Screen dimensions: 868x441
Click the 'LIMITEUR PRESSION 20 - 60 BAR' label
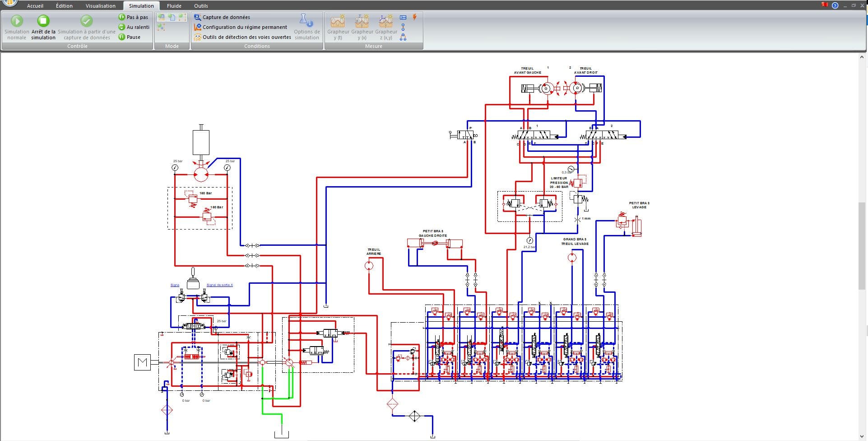coord(559,182)
